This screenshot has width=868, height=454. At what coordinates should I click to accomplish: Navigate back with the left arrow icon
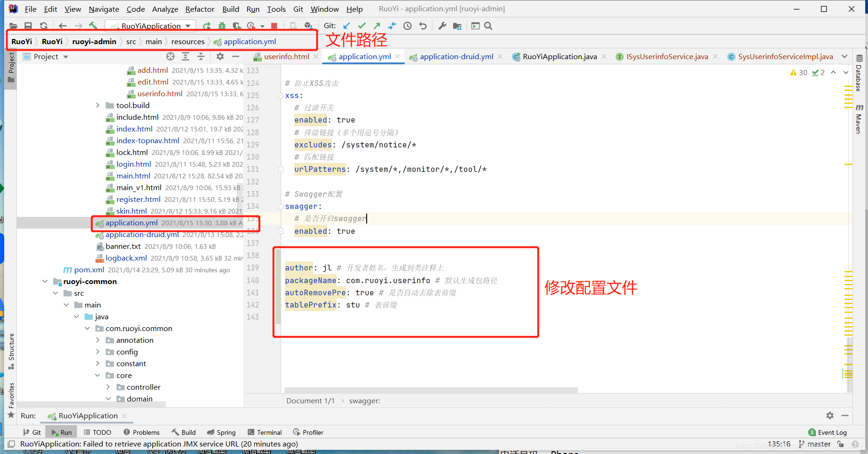(x=63, y=26)
